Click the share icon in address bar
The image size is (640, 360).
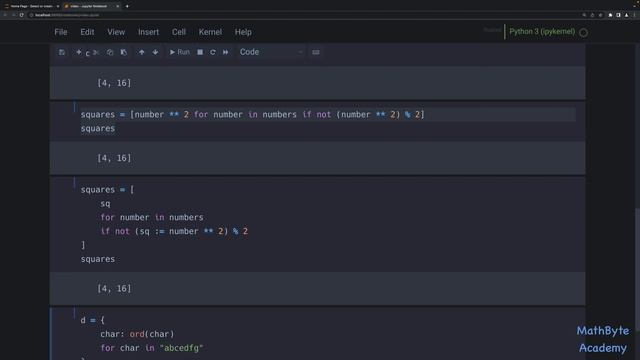pyautogui.click(x=592, y=15)
